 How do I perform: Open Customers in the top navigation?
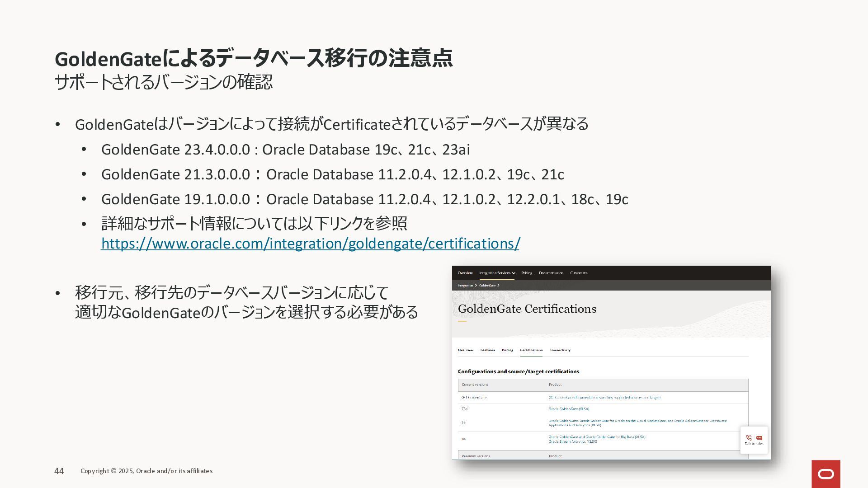coord(579,273)
